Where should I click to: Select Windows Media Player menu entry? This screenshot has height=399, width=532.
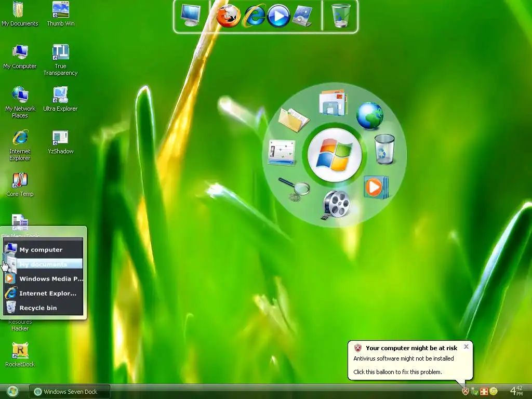coord(44,279)
